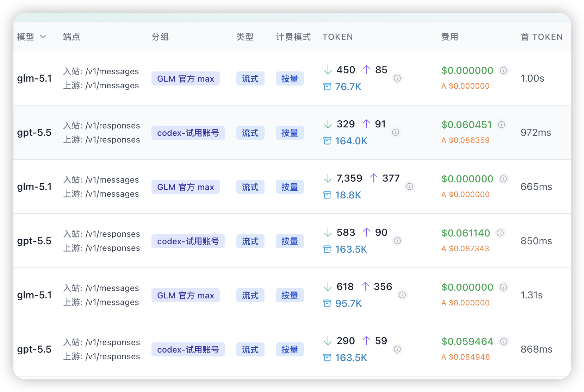
Task: Click the 流式 type tag in the 665ms row
Action: click(250, 187)
